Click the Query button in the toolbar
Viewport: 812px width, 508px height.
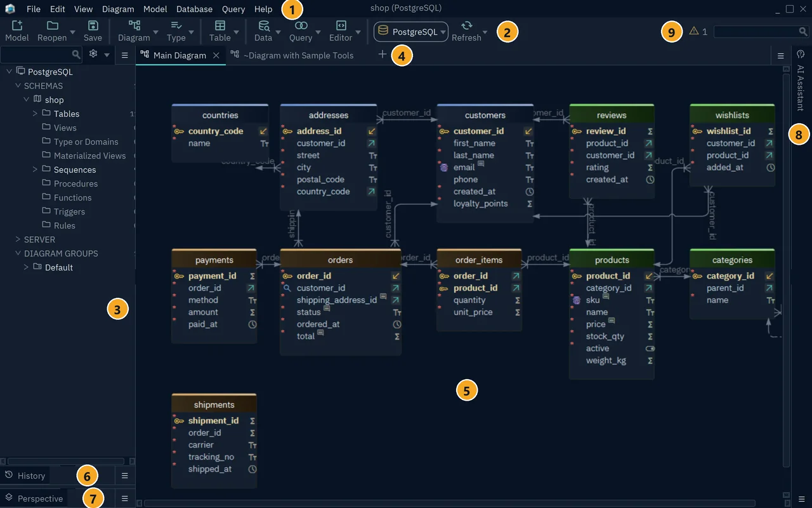click(x=301, y=30)
